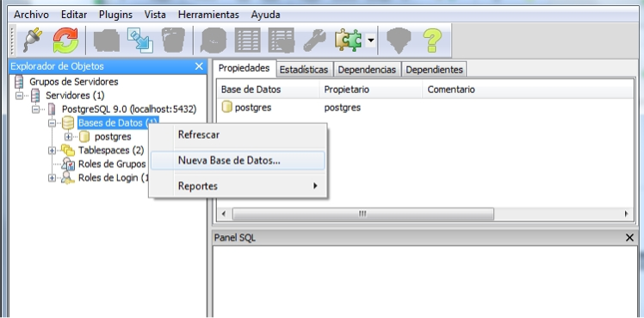Screen dimensions: 644x318
Task: Click inside the Panel SQL text area
Action: pos(424,282)
